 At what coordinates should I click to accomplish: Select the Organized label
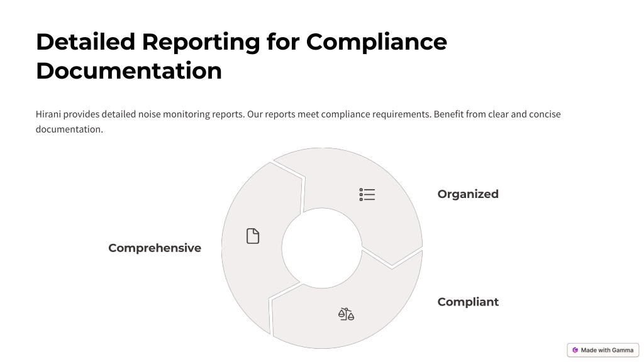point(468,194)
